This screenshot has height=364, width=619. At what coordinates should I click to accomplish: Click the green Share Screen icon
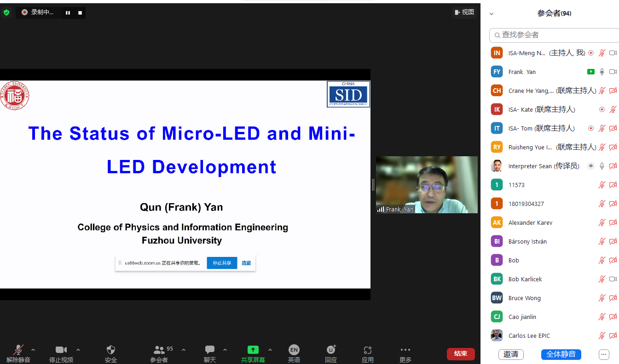tap(253, 350)
